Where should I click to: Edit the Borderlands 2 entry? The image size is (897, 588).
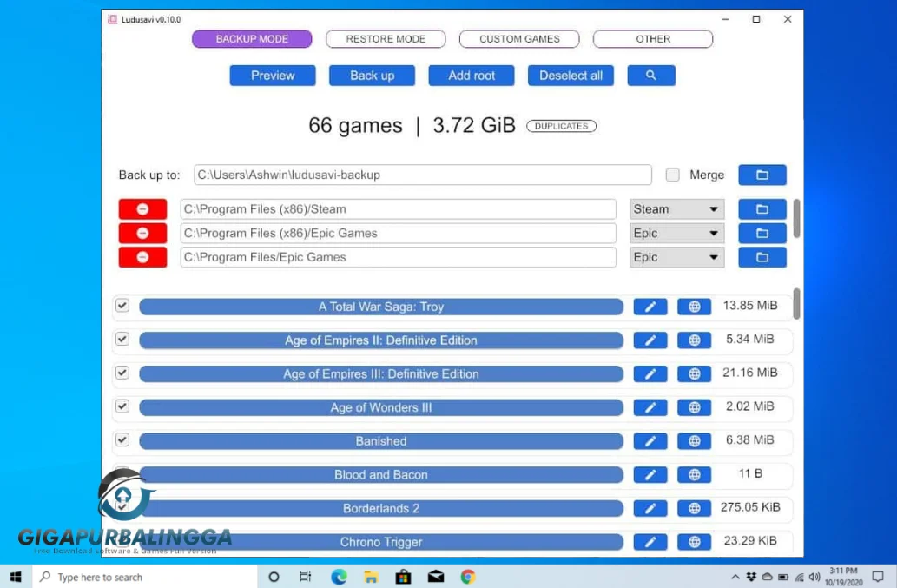[x=650, y=508]
